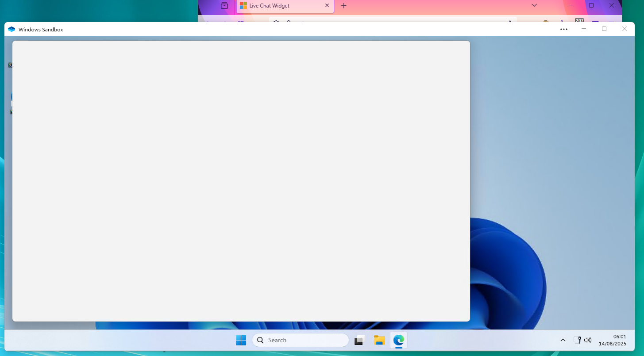Open the tab list dropdown chevron
This screenshot has width=644, height=356.
[x=534, y=6]
